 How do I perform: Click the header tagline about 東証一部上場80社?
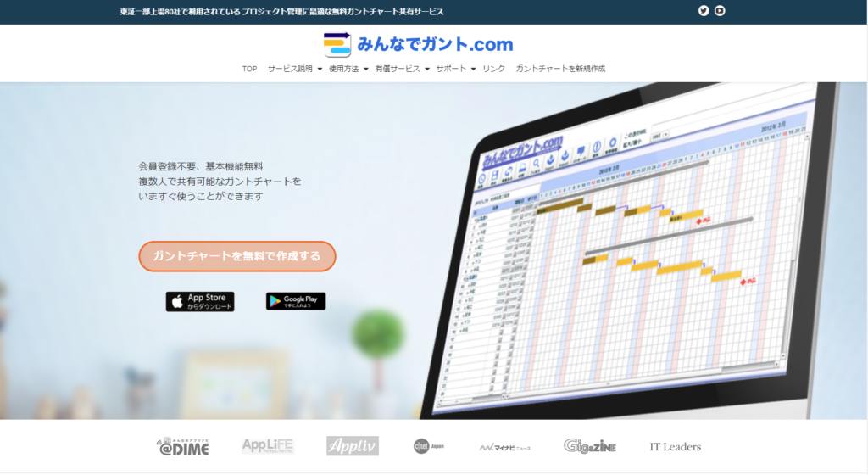[281, 12]
